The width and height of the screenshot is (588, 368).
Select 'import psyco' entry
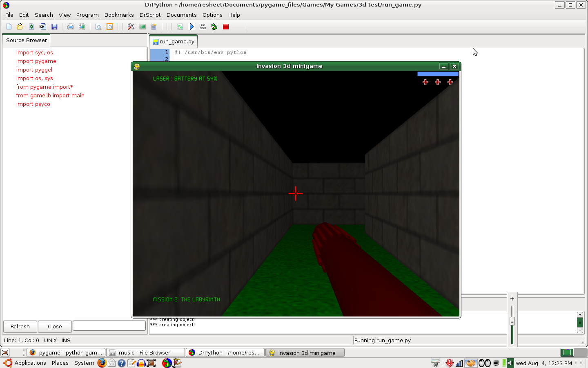coord(33,104)
